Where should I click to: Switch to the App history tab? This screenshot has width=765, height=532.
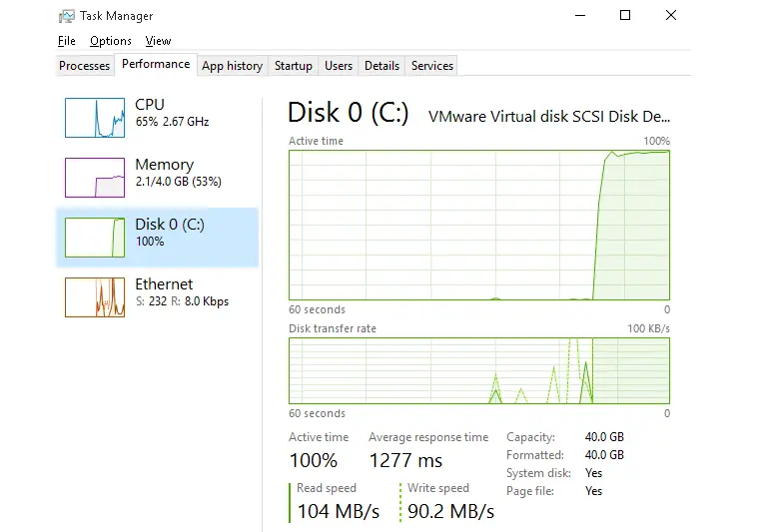point(233,66)
